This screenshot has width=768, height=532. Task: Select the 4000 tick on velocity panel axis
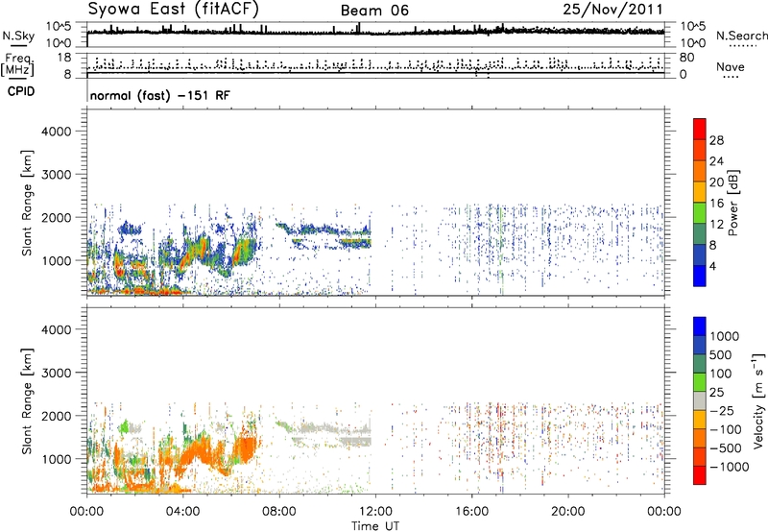pyautogui.click(x=57, y=329)
